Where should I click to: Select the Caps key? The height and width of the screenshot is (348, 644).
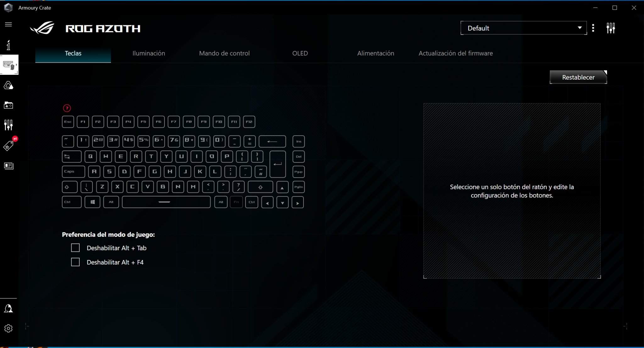click(73, 172)
